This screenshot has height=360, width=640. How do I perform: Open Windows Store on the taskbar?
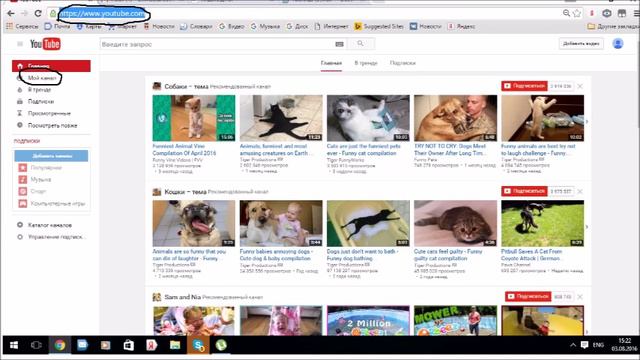[129, 345]
